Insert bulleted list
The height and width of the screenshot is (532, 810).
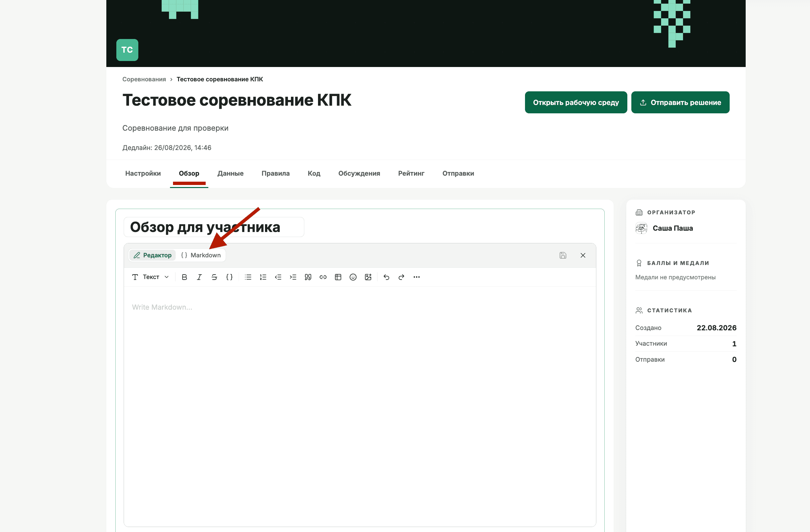248,277
